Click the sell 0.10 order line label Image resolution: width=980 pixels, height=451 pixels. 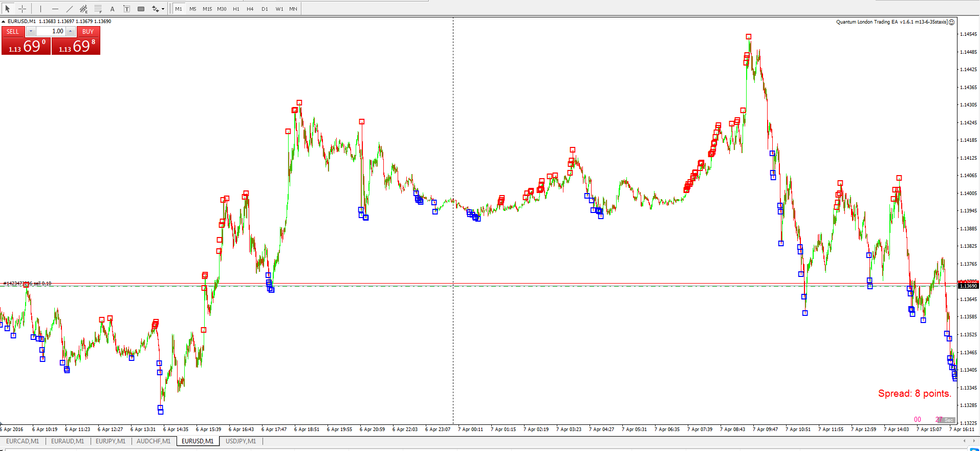pos(27,283)
